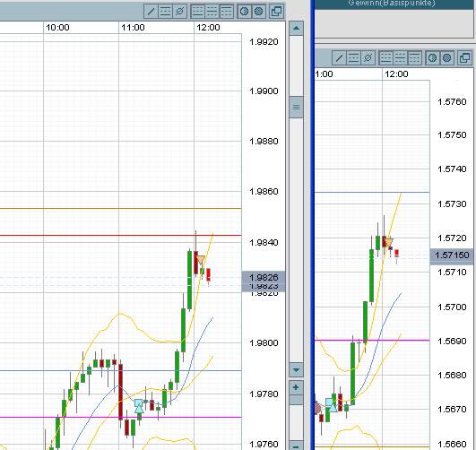Click the Gewinn(Basispunkte) column header
The height and width of the screenshot is (450, 476).
click(x=392, y=4)
